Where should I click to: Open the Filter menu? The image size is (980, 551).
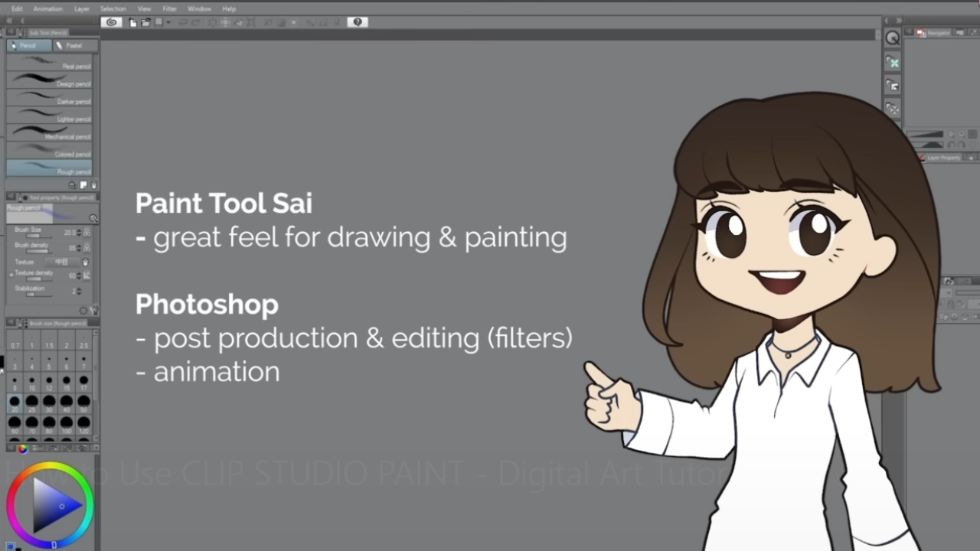point(170,8)
